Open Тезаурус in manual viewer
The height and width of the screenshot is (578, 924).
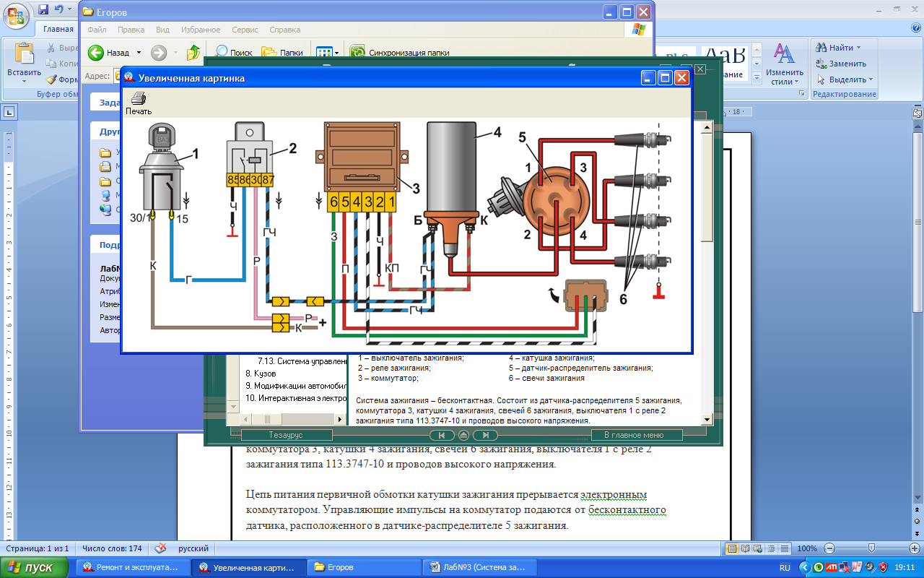[287, 435]
